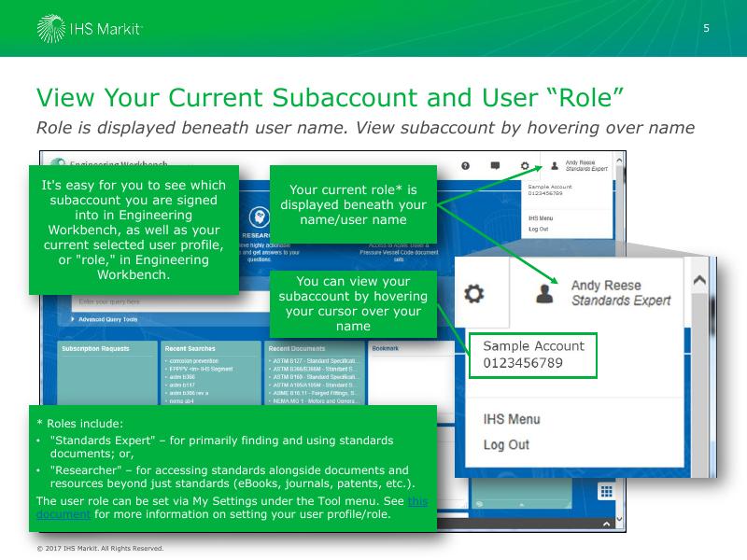Click the scroll-up arrow in zoomed panel

coord(698,280)
